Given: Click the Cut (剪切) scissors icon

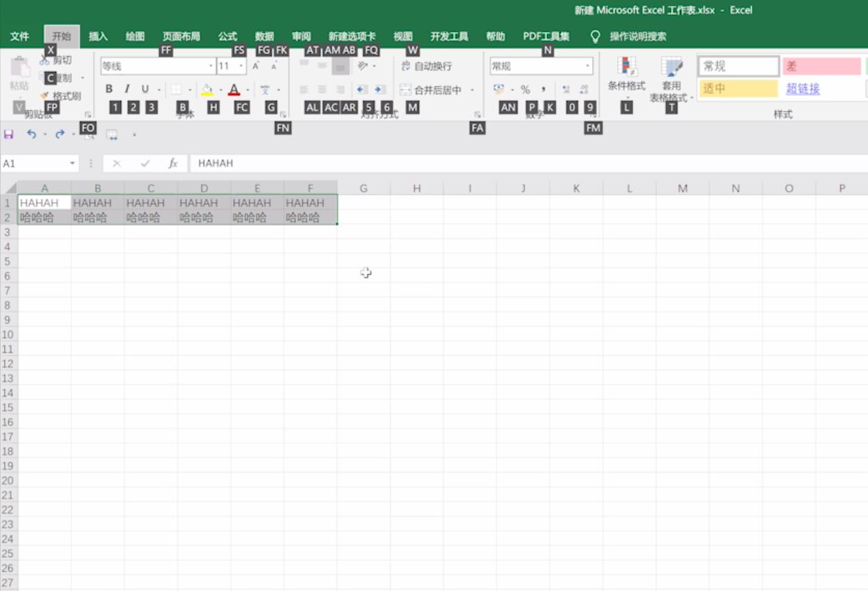Looking at the screenshot, I should coord(45,60).
